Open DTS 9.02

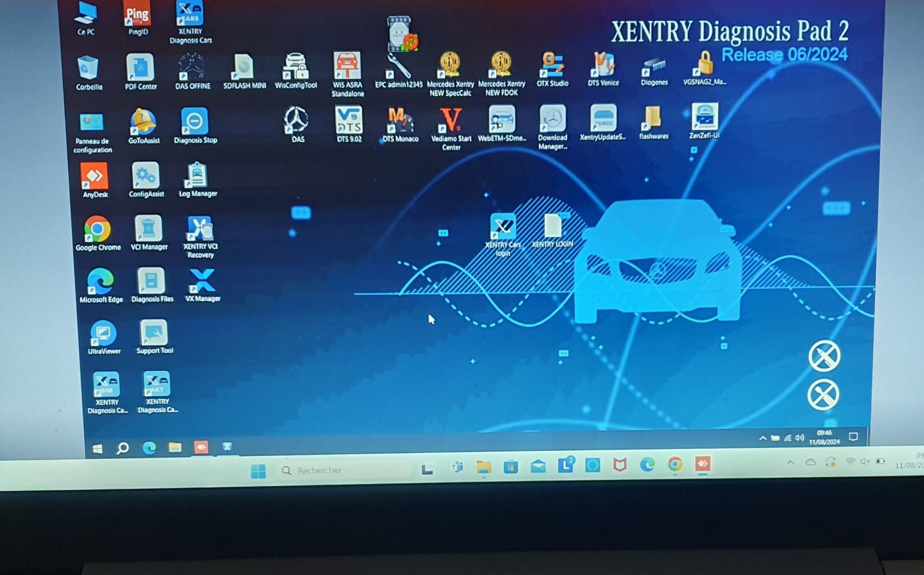tap(349, 124)
